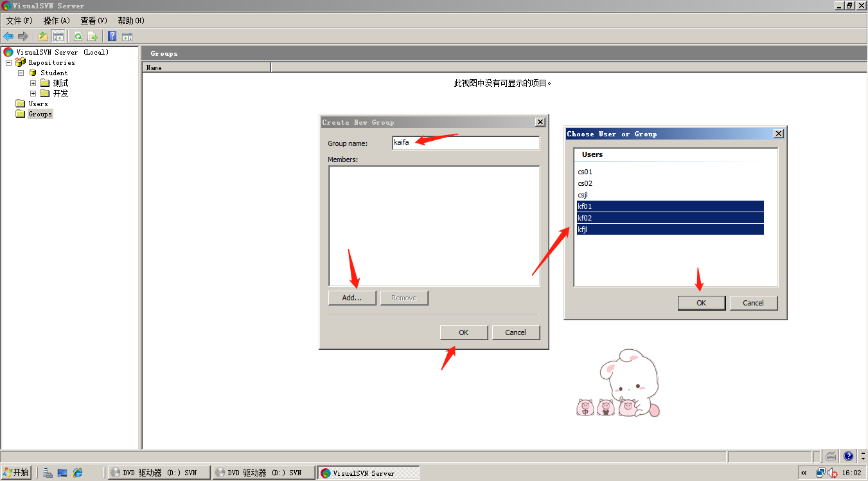
Task: Close the Choose User or Group dialog
Action: click(779, 134)
